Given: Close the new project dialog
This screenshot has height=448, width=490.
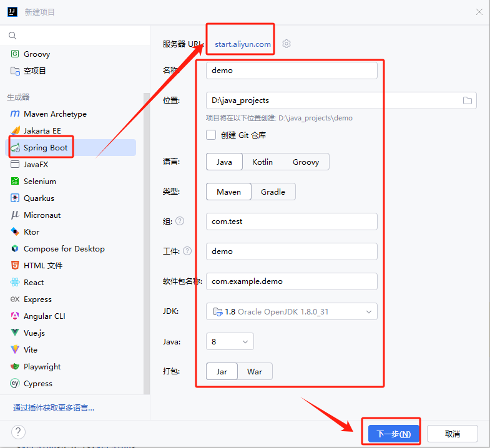Looking at the screenshot, I should 479,12.
